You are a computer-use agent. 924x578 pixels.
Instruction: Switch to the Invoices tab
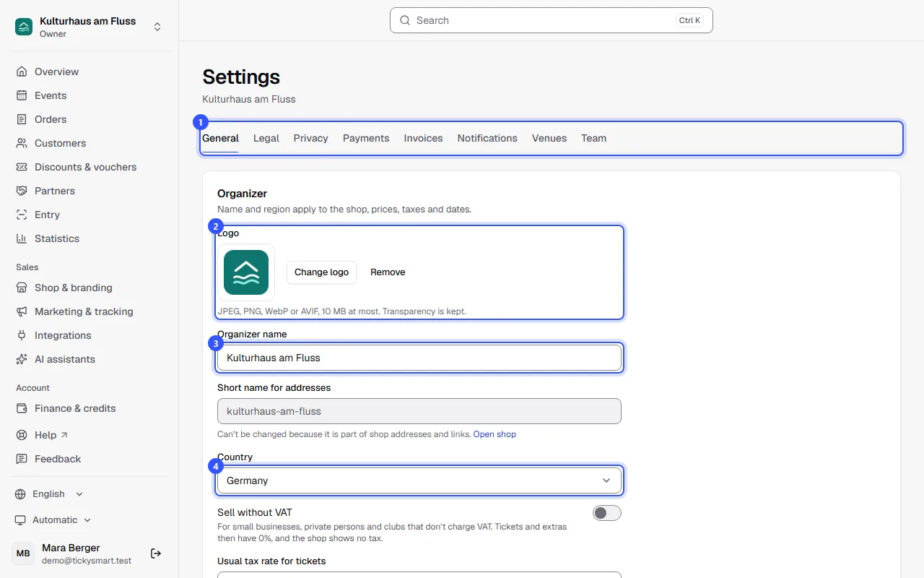coord(423,138)
